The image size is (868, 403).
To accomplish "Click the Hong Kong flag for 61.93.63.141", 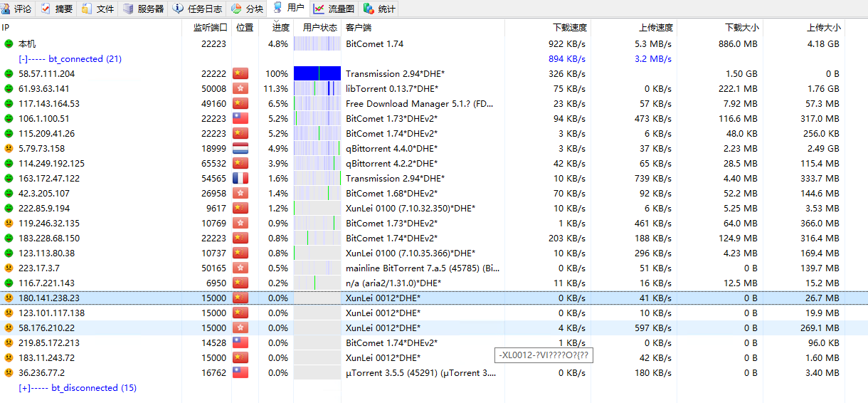I will click(240, 89).
